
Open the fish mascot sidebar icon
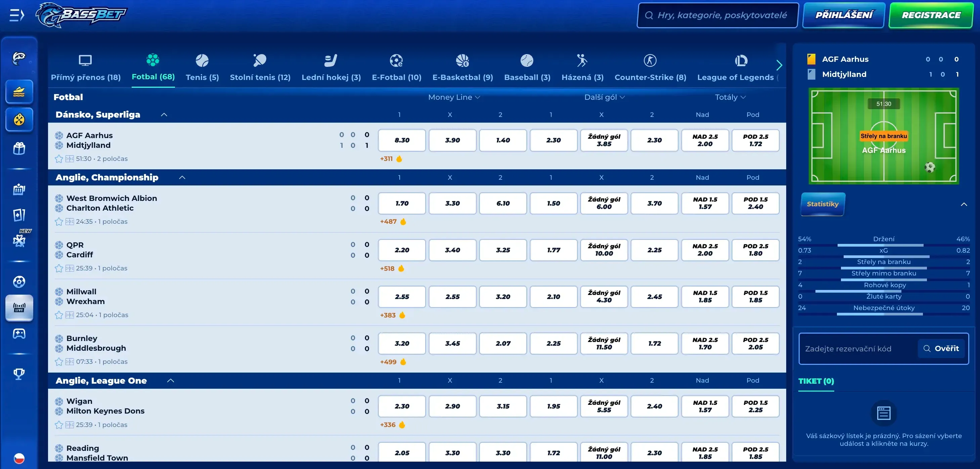click(x=19, y=58)
